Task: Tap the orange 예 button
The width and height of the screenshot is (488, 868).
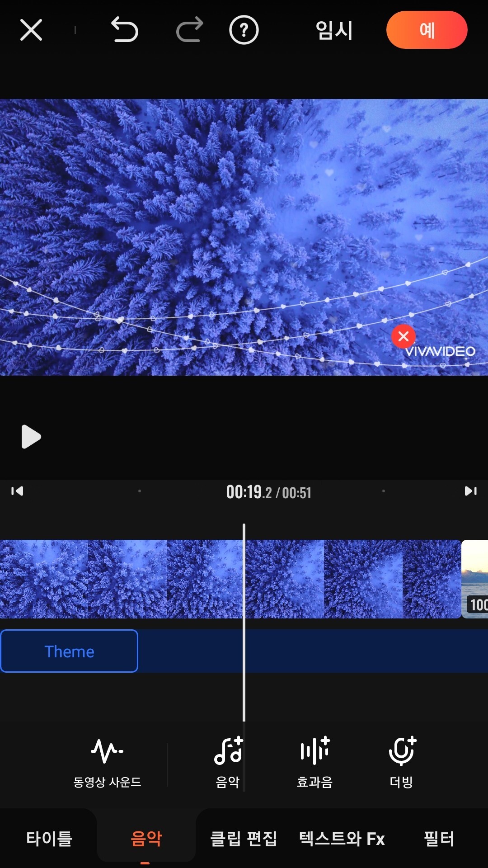Action: (x=427, y=30)
